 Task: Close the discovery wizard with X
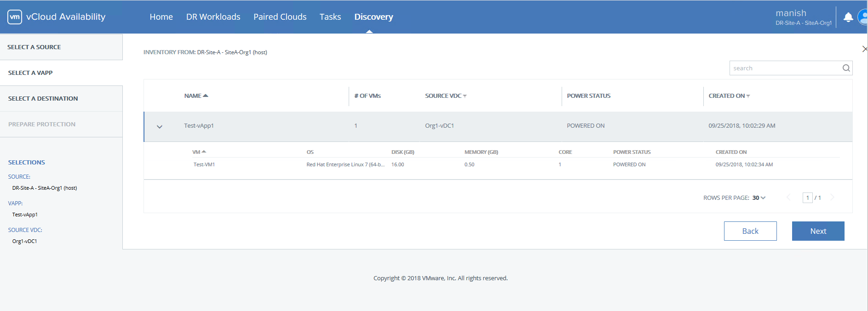pyautogui.click(x=864, y=49)
